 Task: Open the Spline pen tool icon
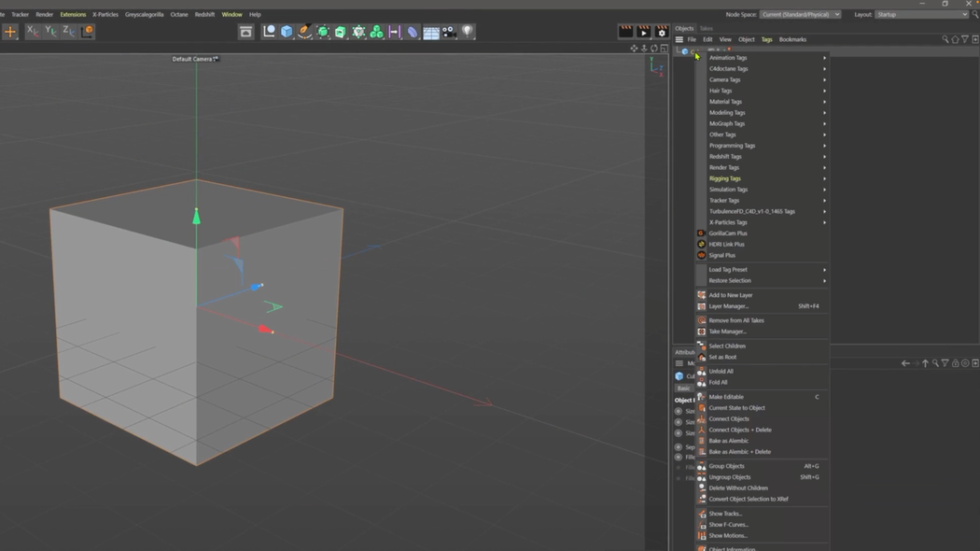click(x=305, y=32)
